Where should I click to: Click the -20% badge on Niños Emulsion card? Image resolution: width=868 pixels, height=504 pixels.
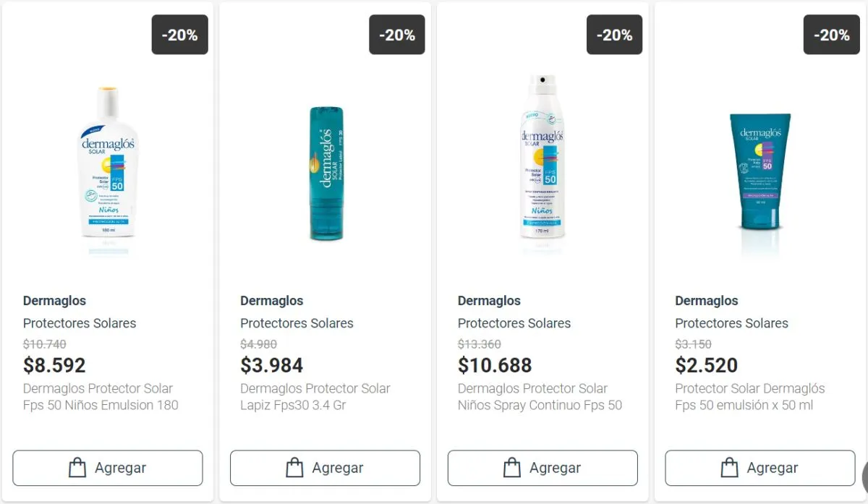point(180,35)
